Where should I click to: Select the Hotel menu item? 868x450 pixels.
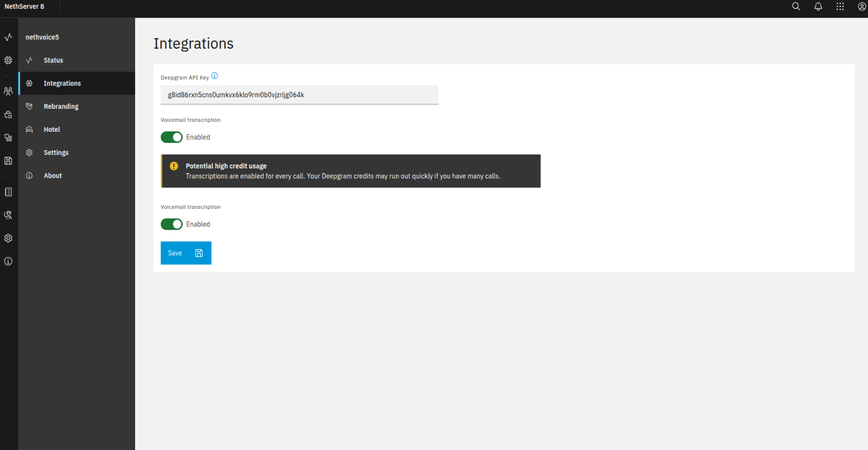click(52, 129)
